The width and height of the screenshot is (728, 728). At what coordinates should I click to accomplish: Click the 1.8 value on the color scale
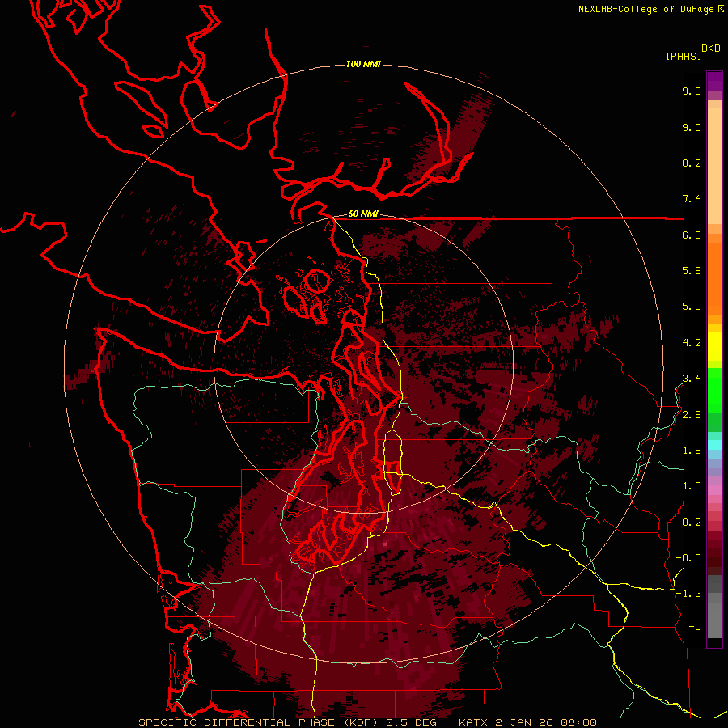coord(692,451)
